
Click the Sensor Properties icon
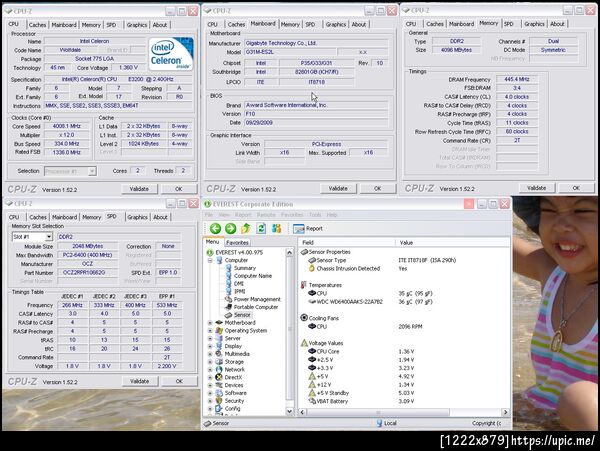pos(304,252)
